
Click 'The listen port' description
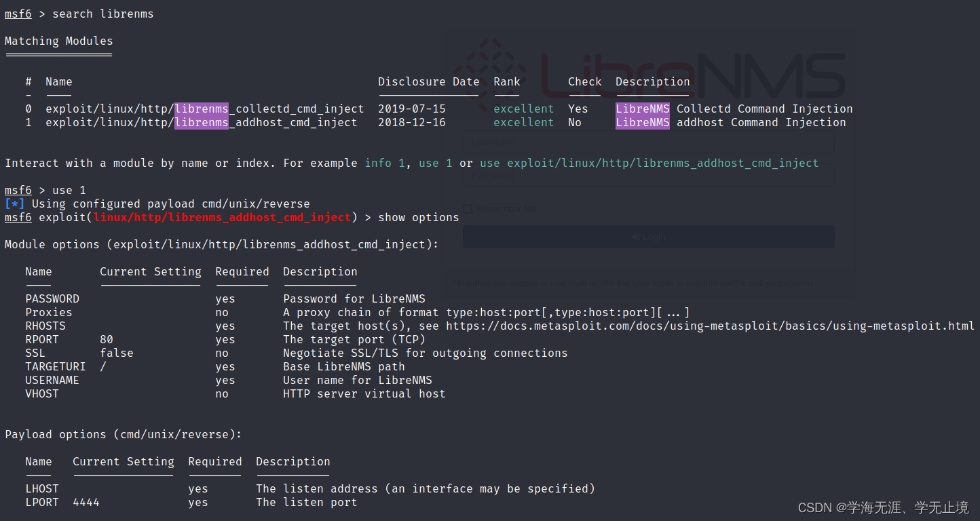click(307, 503)
